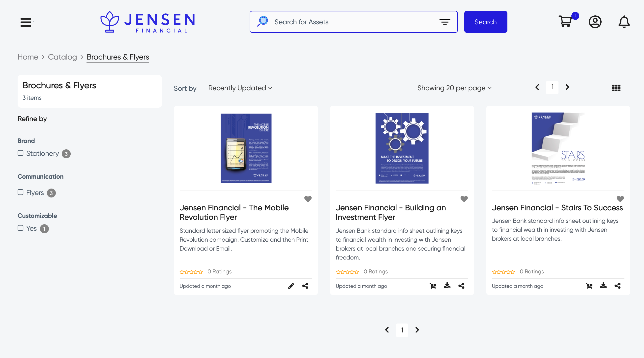Open the hamburger navigation menu

(26, 22)
